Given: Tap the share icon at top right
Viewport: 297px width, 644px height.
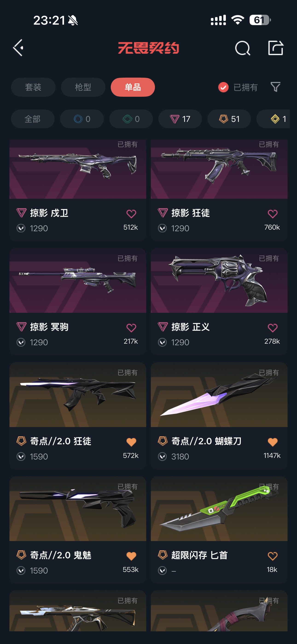Looking at the screenshot, I should click(276, 47).
